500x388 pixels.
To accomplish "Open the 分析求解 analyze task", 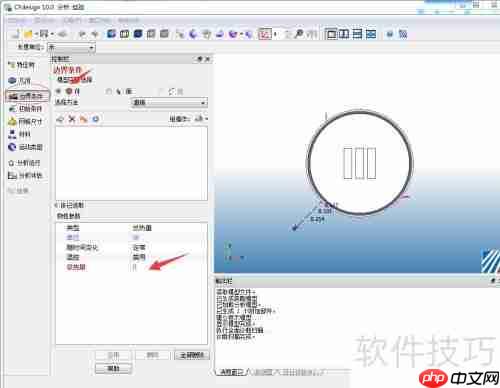I will coord(25,175).
